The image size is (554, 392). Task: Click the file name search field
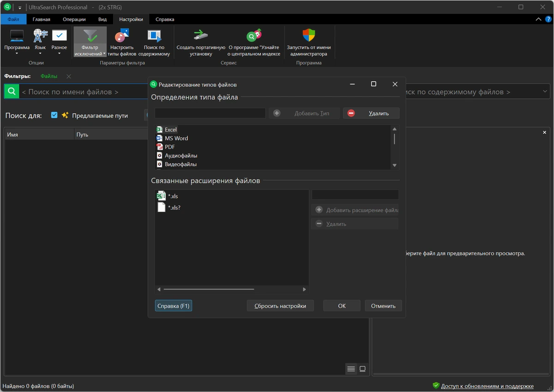pyautogui.click(x=83, y=91)
